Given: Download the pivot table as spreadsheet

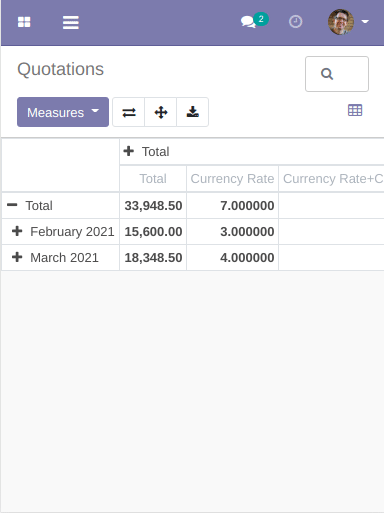Looking at the screenshot, I should tap(193, 112).
